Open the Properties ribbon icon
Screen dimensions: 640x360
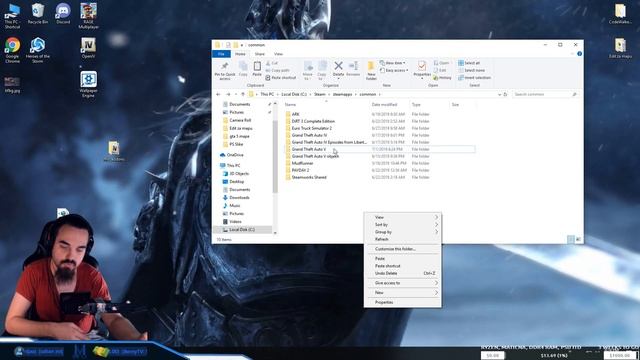point(422,69)
